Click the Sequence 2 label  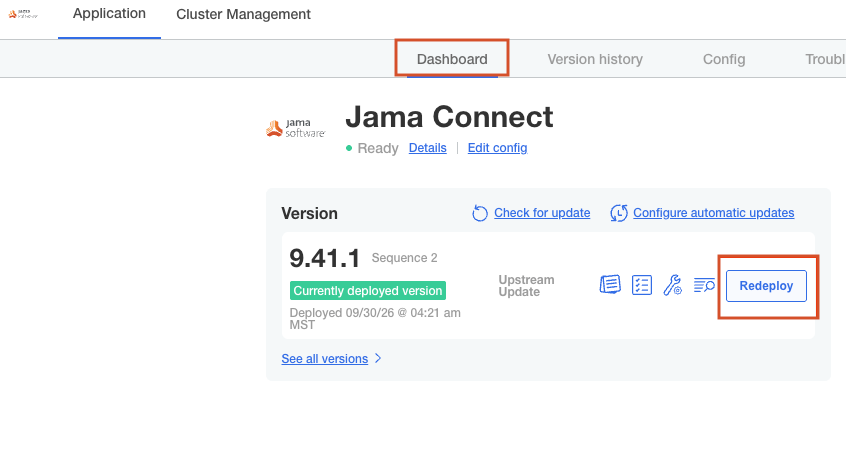coord(405,258)
